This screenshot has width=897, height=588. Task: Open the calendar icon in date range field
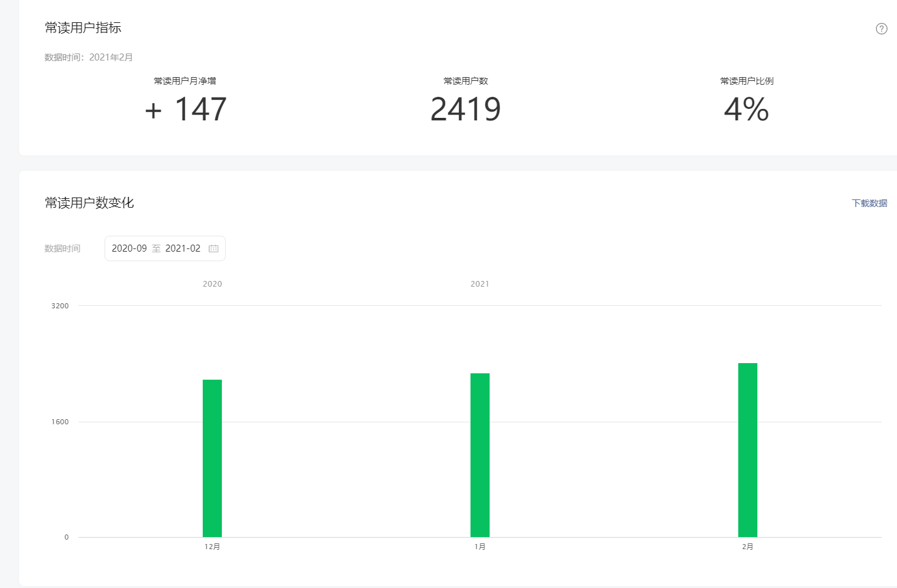tap(214, 248)
